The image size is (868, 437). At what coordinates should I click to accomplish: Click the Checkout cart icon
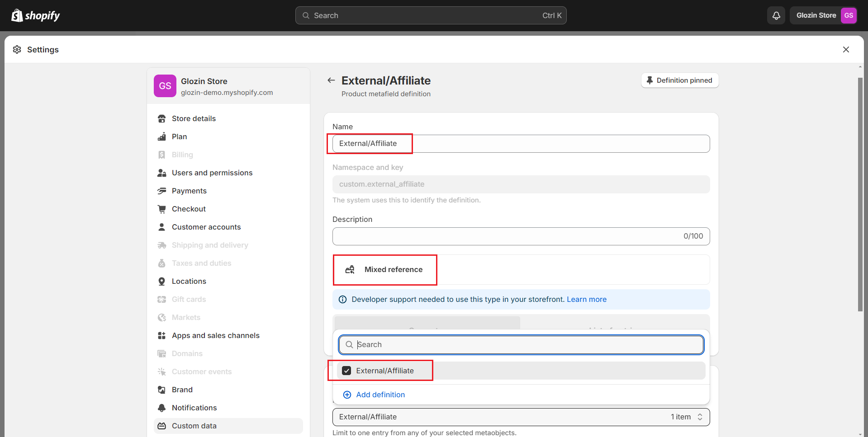(x=161, y=209)
